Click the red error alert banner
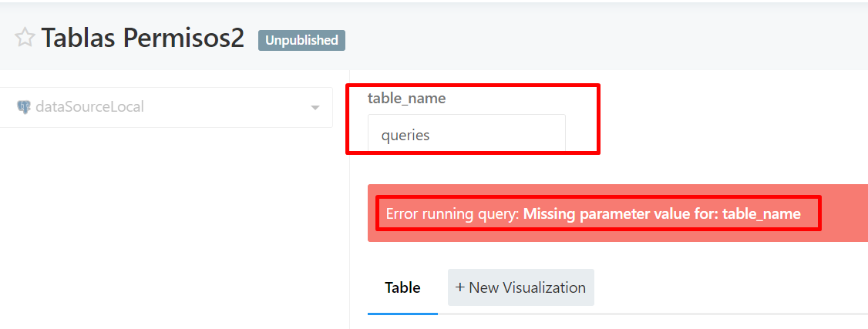Screen dimensions: 868x329 [x=617, y=213]
